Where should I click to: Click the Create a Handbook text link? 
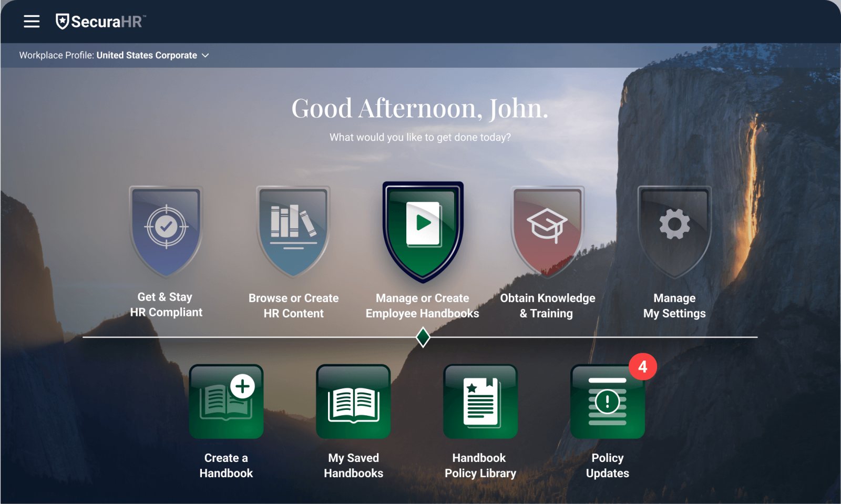(226, 466)
